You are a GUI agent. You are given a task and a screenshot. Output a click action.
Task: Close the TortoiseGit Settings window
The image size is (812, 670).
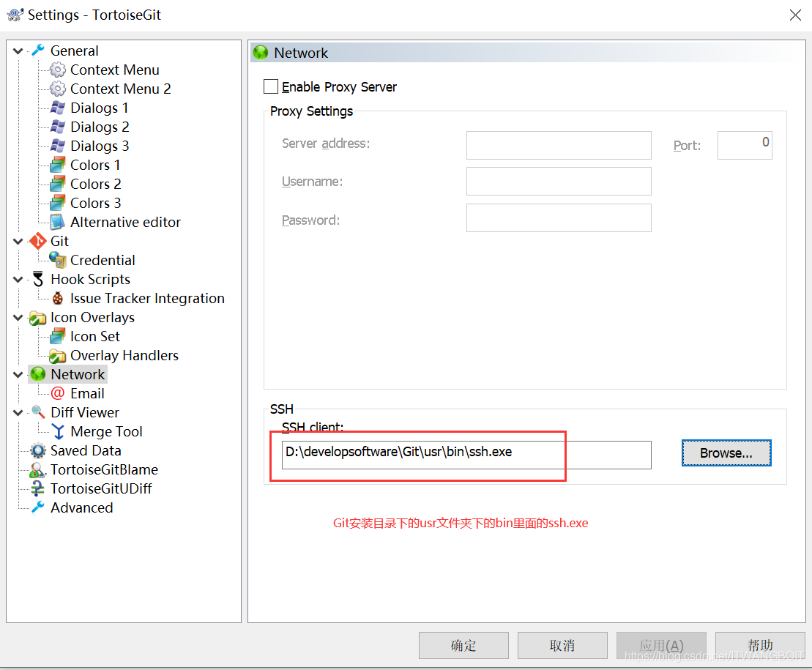(795, 15)
